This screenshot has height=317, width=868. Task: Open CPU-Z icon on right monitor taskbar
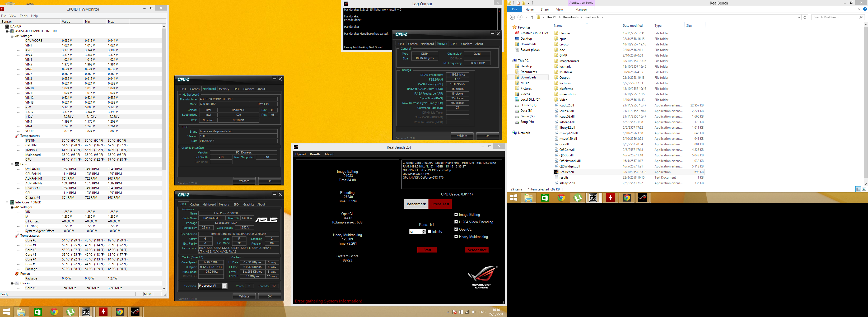pos(593,198)
